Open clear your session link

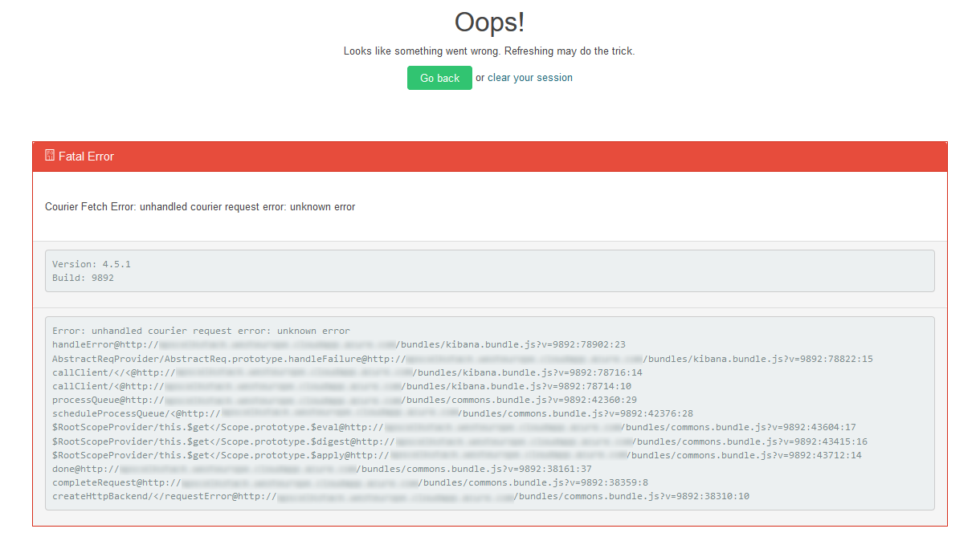tap(529, 77)
